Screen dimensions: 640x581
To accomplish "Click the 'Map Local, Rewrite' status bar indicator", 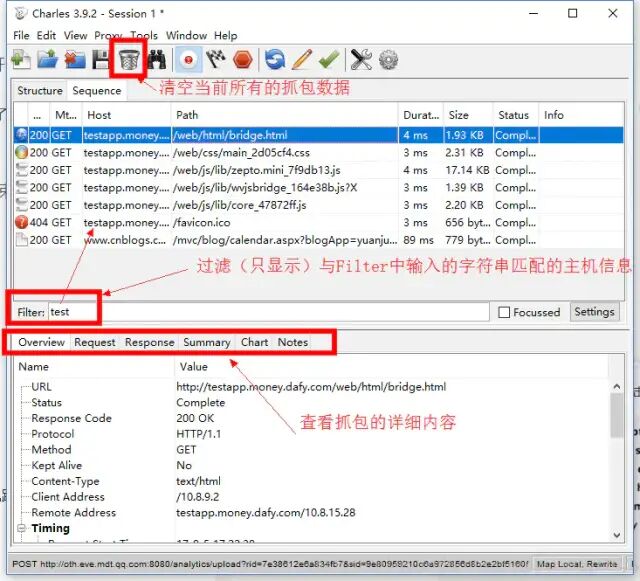I will (577, 564).
